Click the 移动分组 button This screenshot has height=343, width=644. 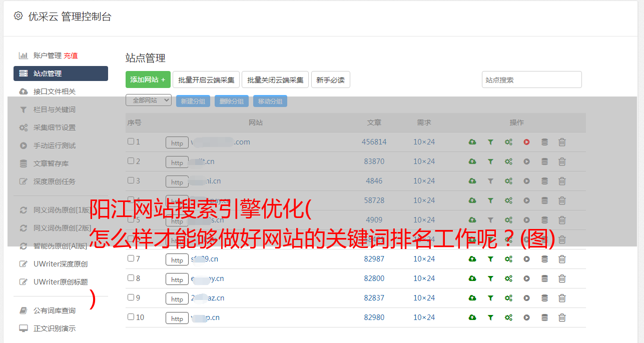[x=270, y=101]
